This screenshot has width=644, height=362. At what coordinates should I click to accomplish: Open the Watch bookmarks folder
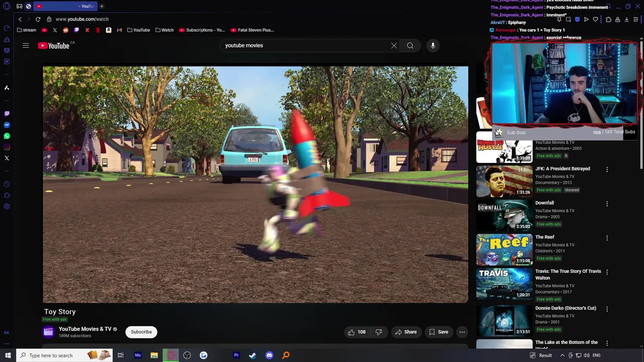coord(165,30)
